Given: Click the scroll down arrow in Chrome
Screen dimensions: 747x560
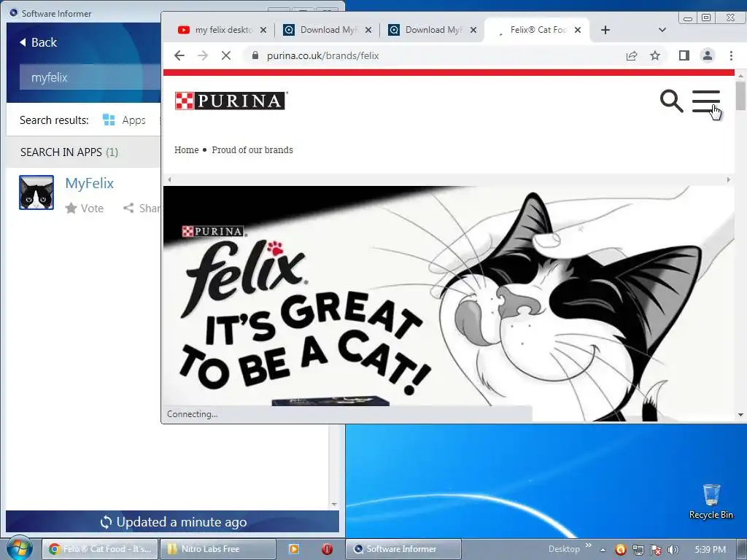Looking at the screenshot, I should coord(740,415).
